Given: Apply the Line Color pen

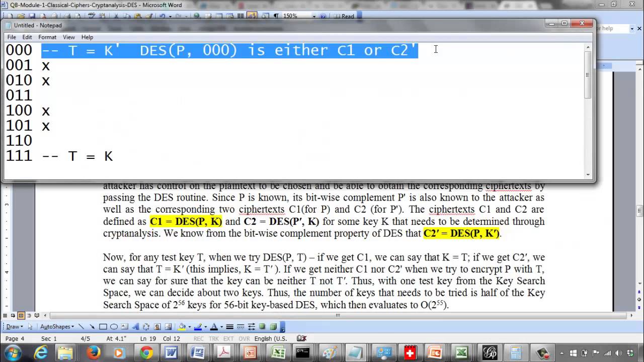Looking at the screenshot, I should tap(198, 327).
